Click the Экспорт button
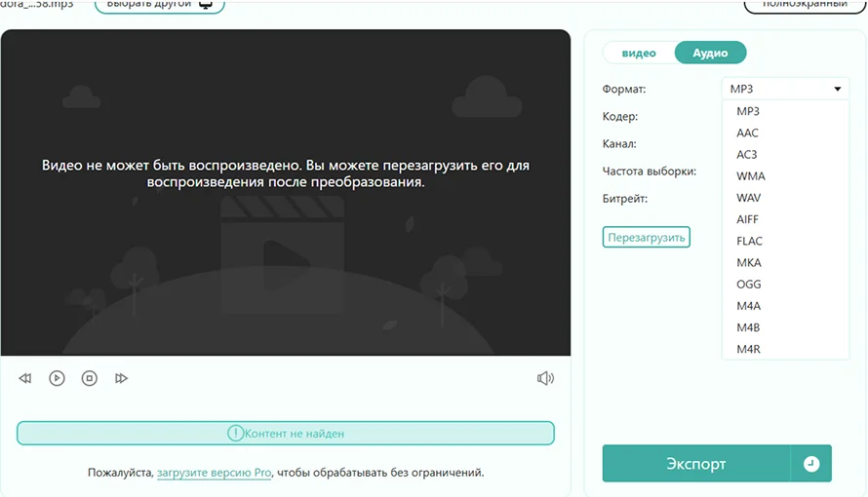Screen dimensions: 868x497 coord(695,463)
